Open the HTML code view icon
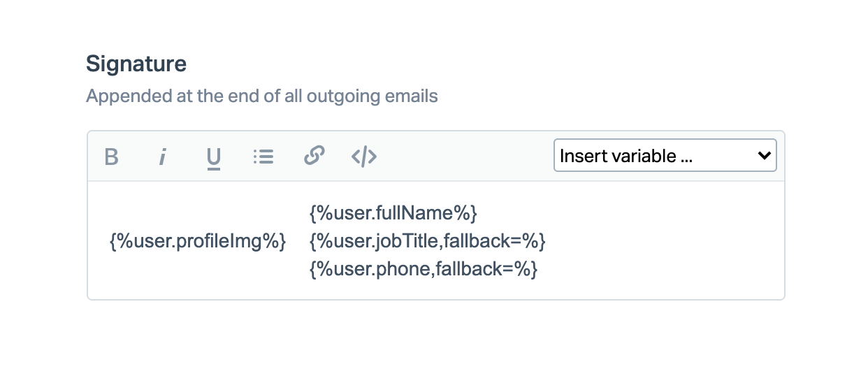Viewport: 868px width, 369px height. 364,157
